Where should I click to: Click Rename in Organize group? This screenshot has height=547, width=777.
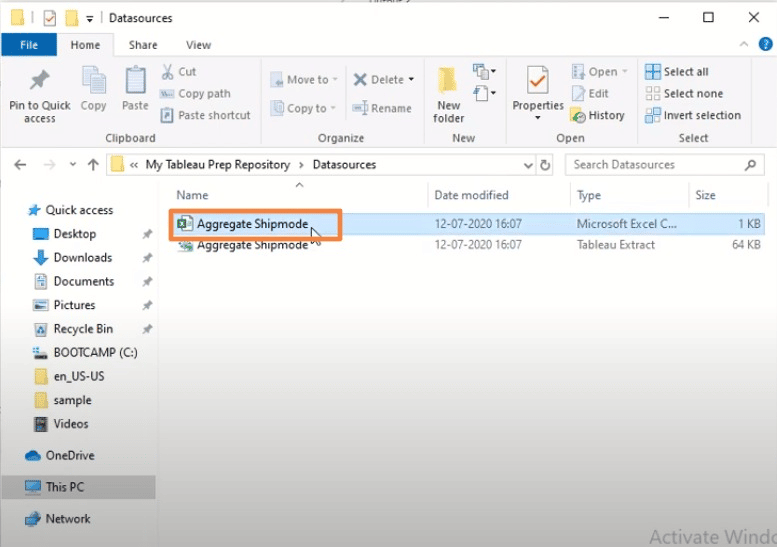382,109
